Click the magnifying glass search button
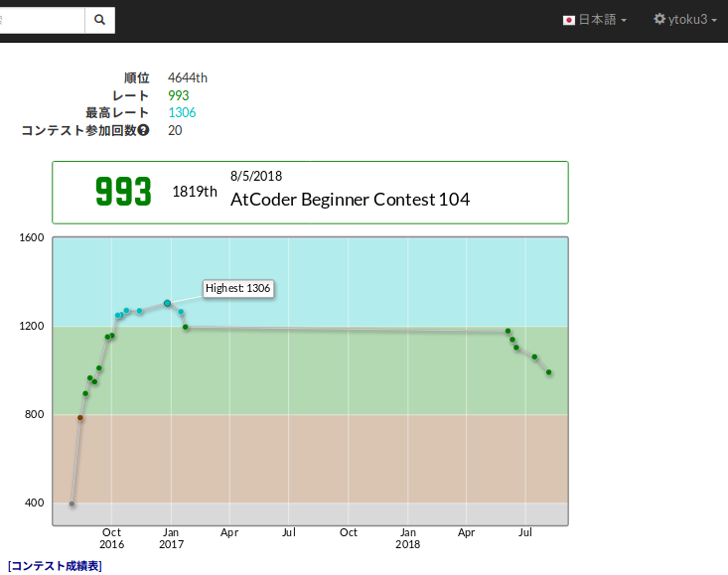The height and width of the screenshot is (575, 728). [100, 20]
